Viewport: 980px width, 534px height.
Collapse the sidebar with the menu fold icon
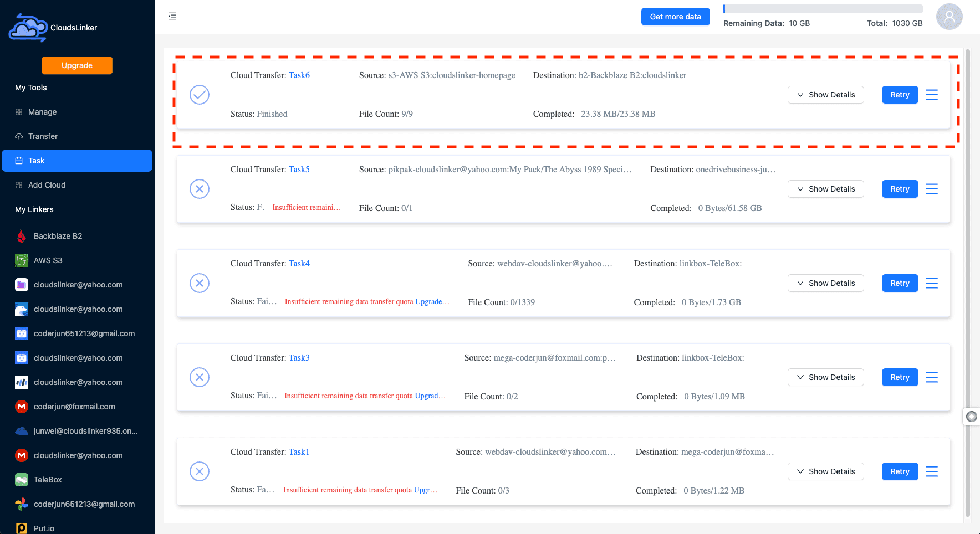pyautogui.click(x=172, y=16)
